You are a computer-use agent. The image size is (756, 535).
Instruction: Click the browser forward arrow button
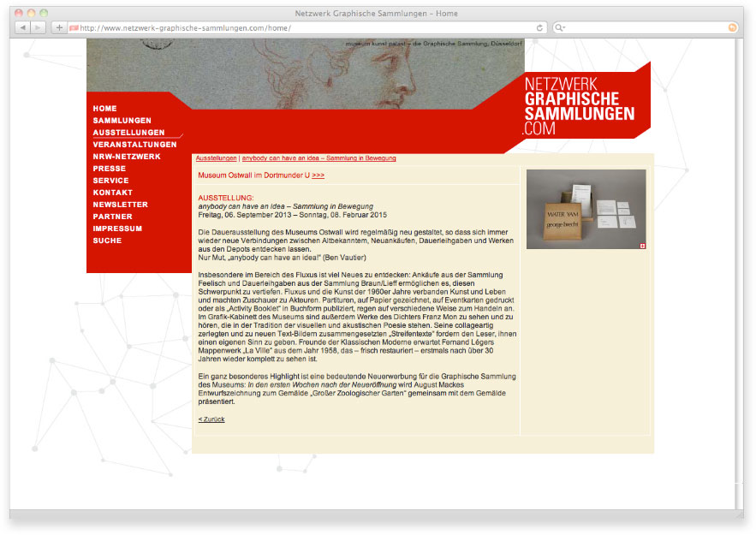39,27
